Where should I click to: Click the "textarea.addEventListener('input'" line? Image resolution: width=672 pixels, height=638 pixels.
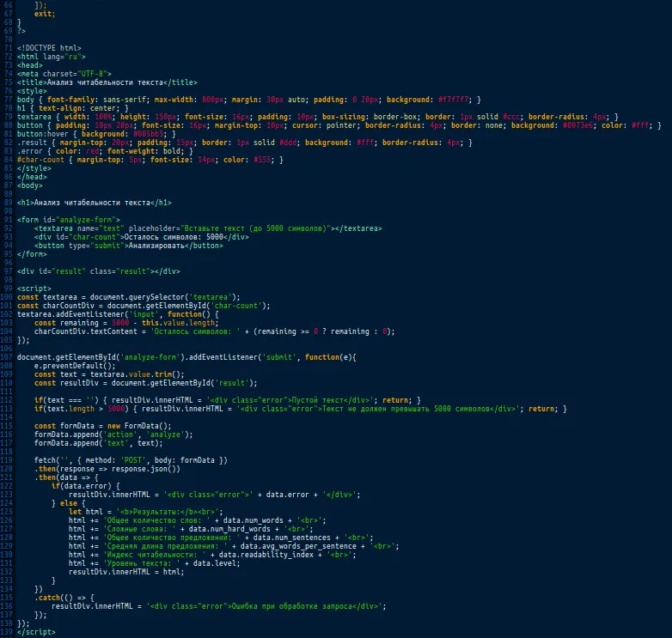[118, 314]
